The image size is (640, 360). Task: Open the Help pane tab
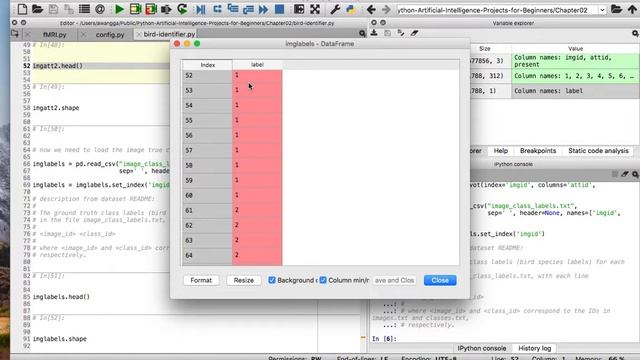(x=501, y=151)
